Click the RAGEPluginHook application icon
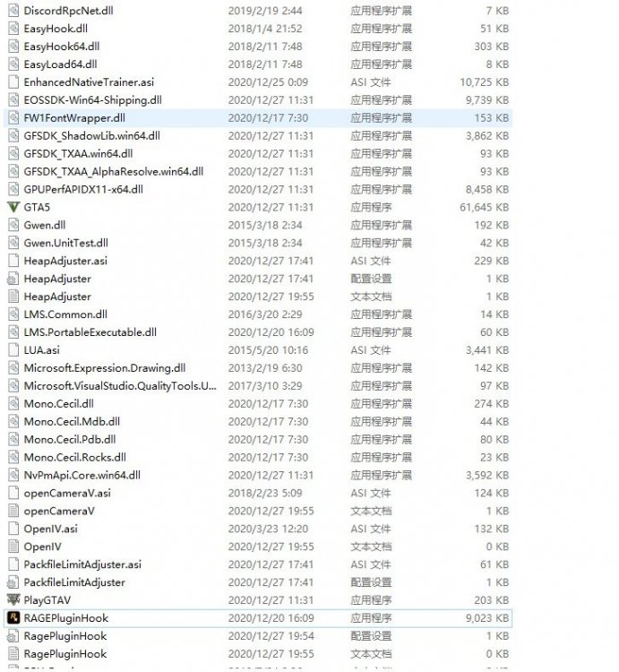619x672 pixels. 13,617
